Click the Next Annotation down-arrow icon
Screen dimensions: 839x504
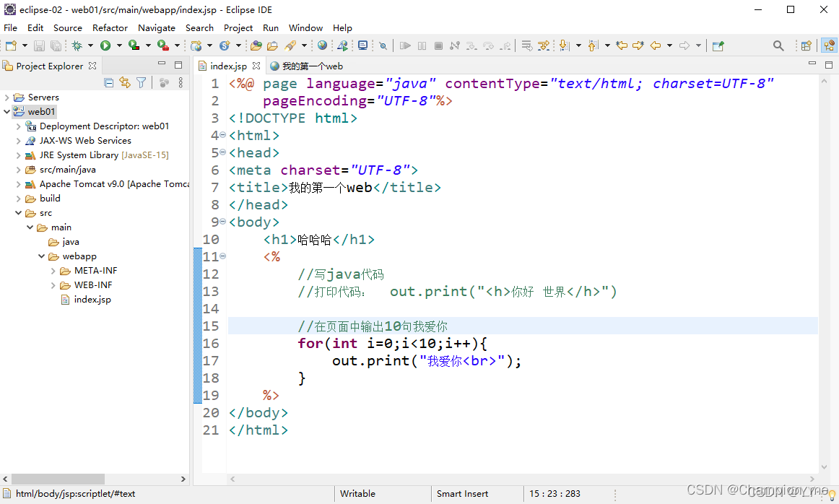click(564, 46)
